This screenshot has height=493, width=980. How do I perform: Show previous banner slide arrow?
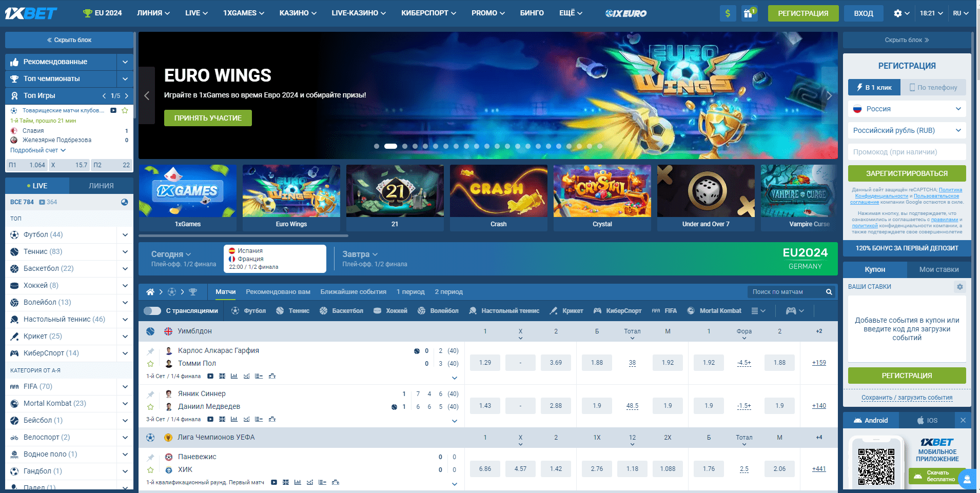pyautogui.click(x=147, y=95)
